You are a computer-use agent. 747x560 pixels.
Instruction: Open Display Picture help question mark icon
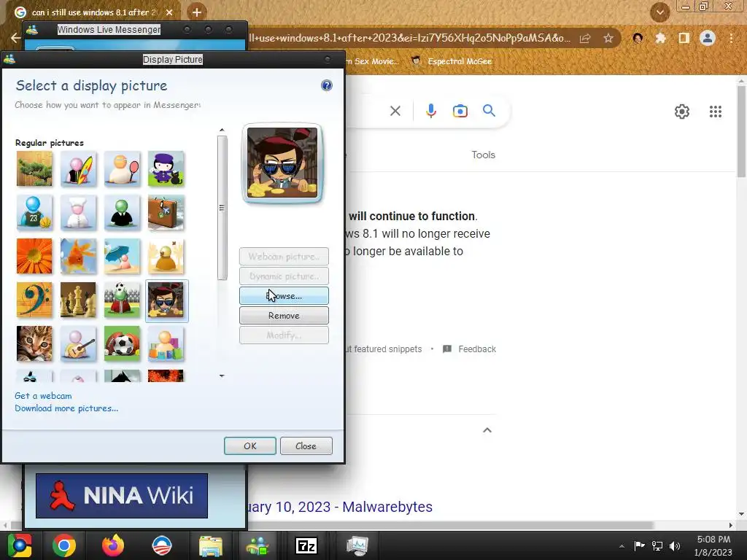click(x=326, y=85)
